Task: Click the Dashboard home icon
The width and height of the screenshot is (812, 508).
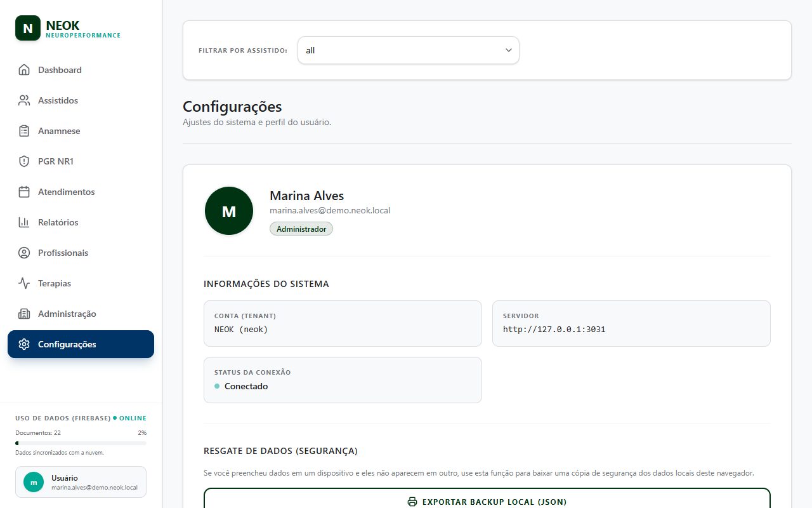Action: (24, 70)
